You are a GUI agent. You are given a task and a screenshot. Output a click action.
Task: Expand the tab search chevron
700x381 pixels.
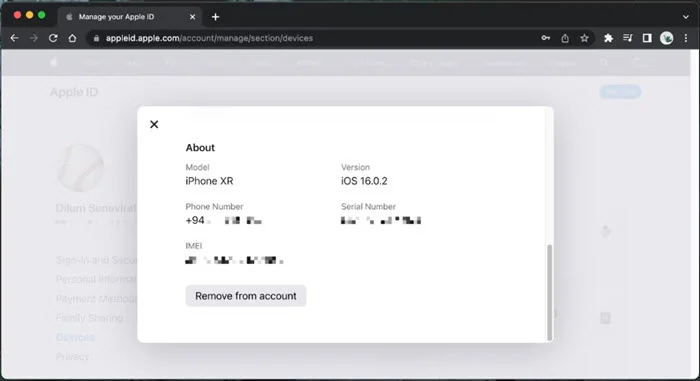click(686, 17)
